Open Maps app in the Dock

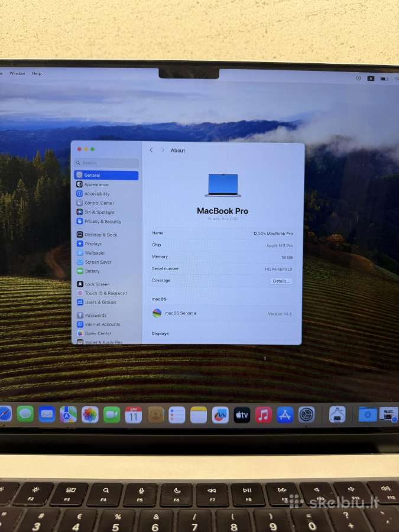click(x=68, y=414)
